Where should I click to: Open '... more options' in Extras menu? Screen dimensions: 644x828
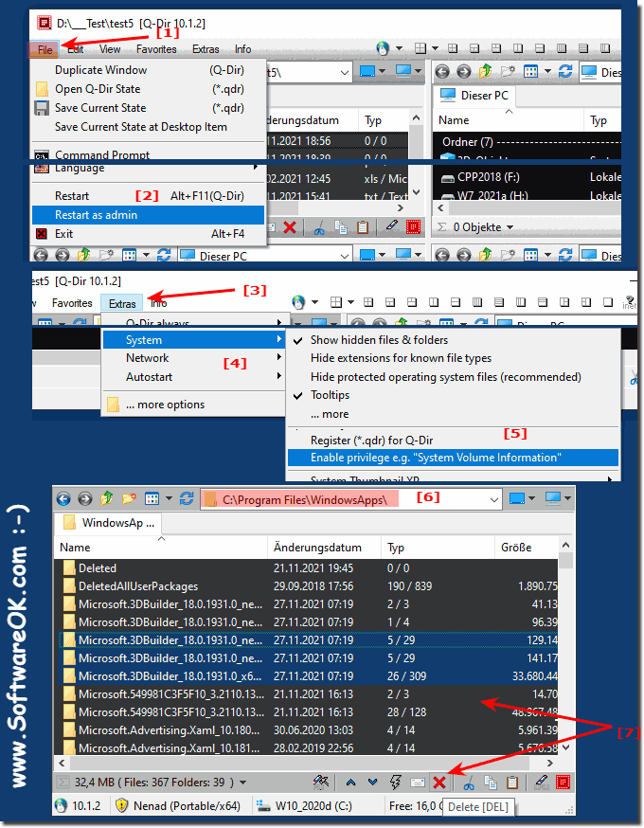(x=193, y=405)
